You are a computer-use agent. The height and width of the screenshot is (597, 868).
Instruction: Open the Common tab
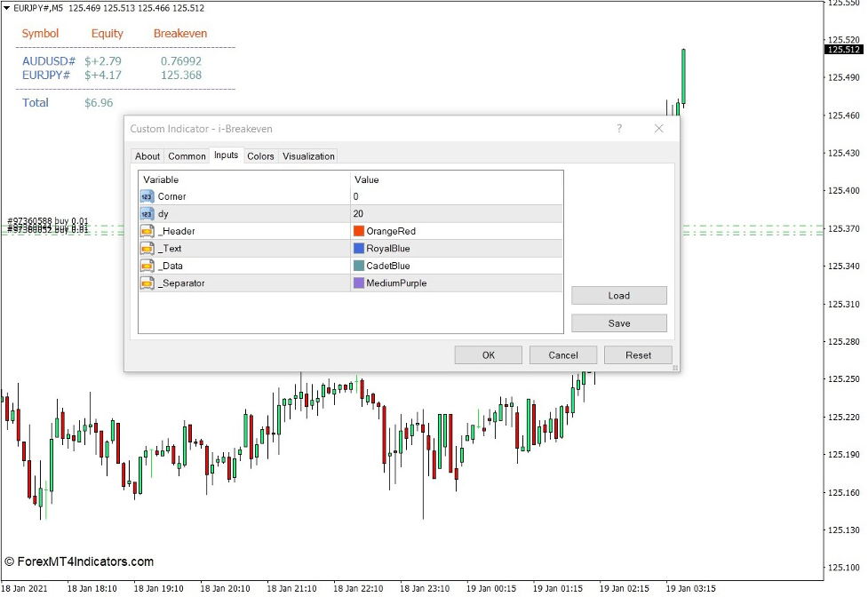pos(187,155)
